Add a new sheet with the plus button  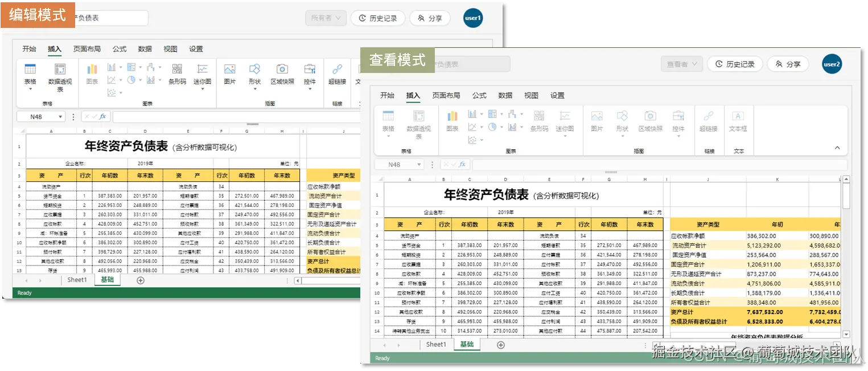click(500, 344)
